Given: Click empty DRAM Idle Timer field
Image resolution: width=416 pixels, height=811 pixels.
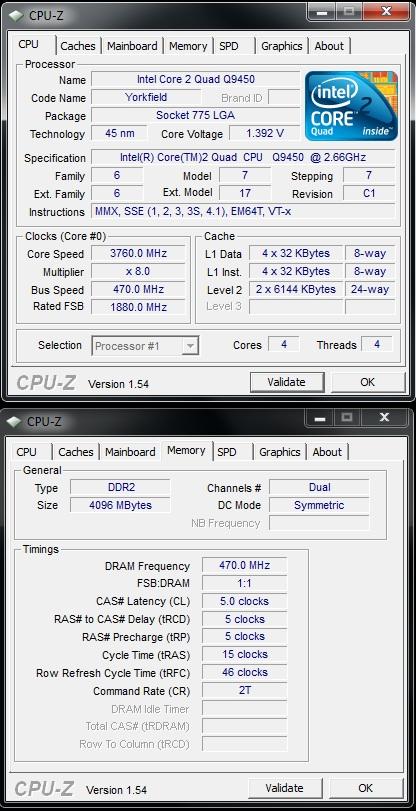Looking at the screenshot, I should click(244, 709).
